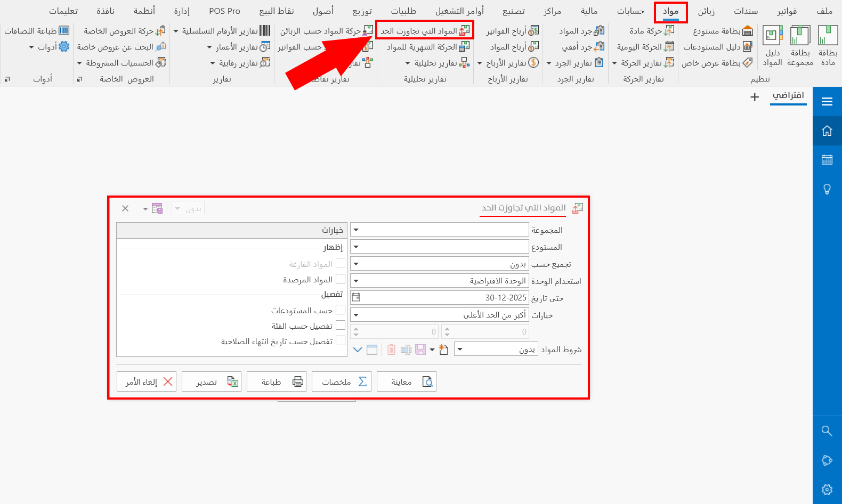Click the حتى تاريخ date field
The image size is (842, 504).
point(440,297)
